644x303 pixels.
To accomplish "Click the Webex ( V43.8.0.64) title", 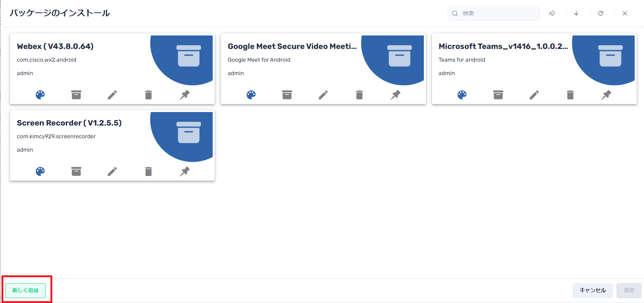I will (x=55, y=46).
